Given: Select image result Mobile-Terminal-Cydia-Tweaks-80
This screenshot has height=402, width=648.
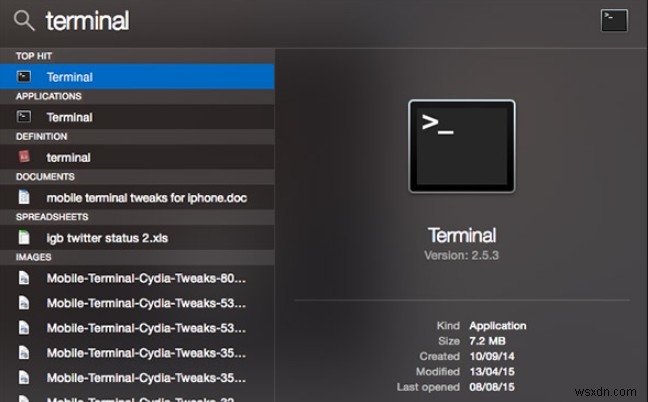Looking at the screenshot, I should (146, 278).
